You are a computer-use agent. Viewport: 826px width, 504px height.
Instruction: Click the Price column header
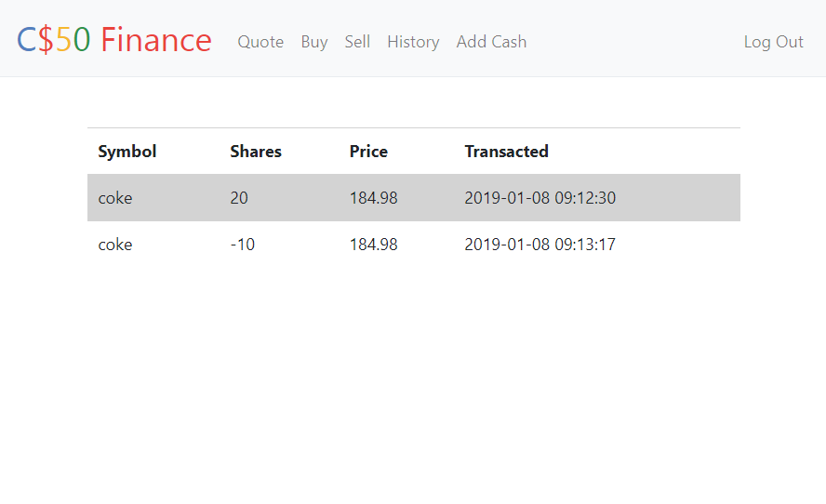[368, 152]
